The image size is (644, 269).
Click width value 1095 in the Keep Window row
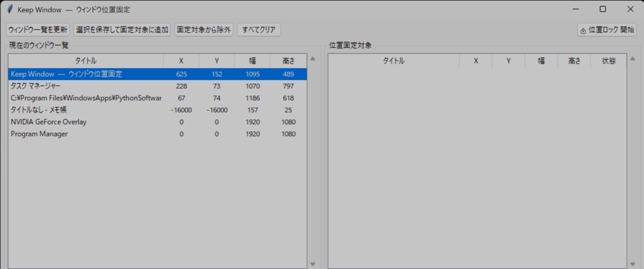(252, 74)
